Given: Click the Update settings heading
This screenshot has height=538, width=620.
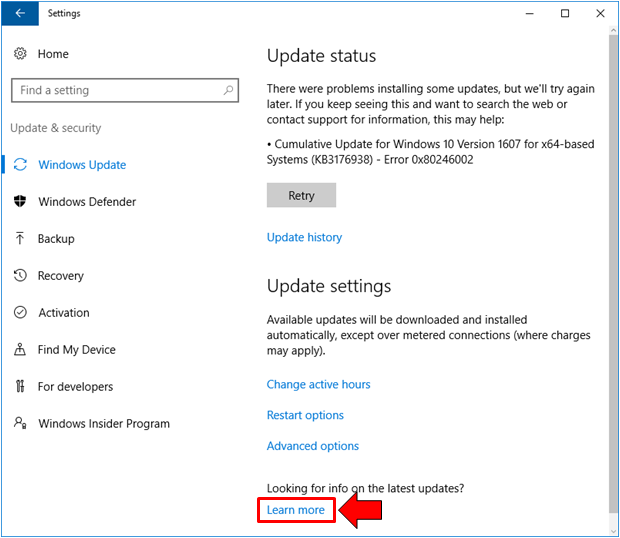Looking at the screenshot, I should pos(329,286).
